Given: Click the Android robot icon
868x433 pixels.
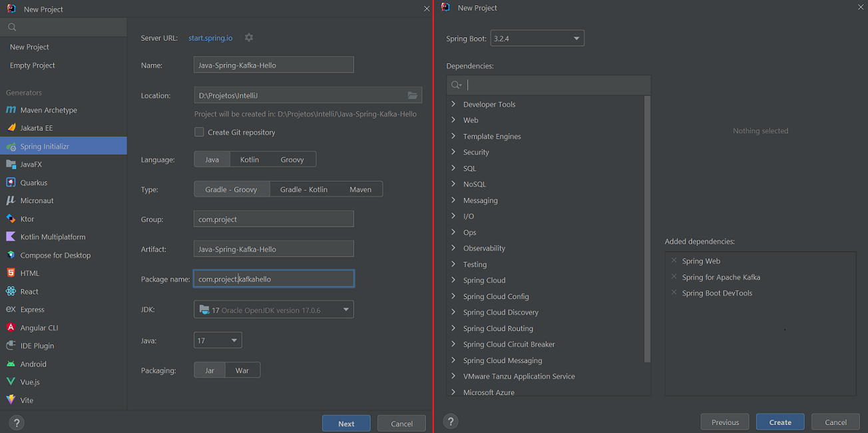Looking at the screenshot, I should point(11,364).
